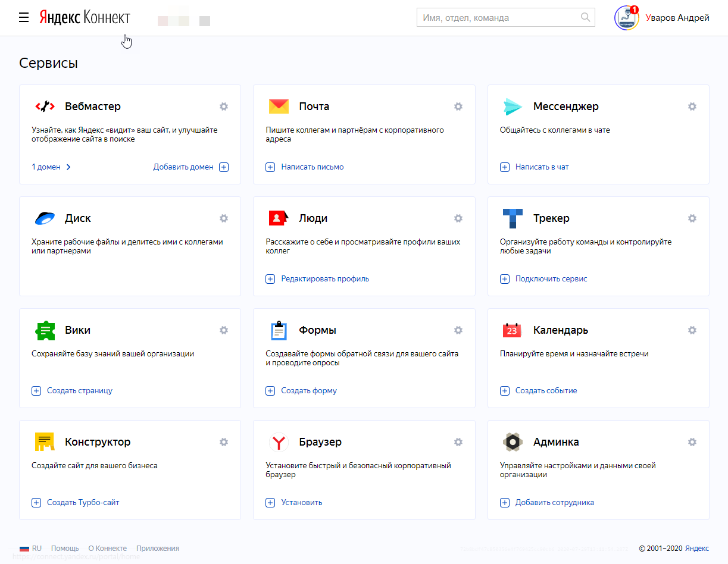
Task: Open the user avatar with notification badge
Action: (x=626, y=18)
